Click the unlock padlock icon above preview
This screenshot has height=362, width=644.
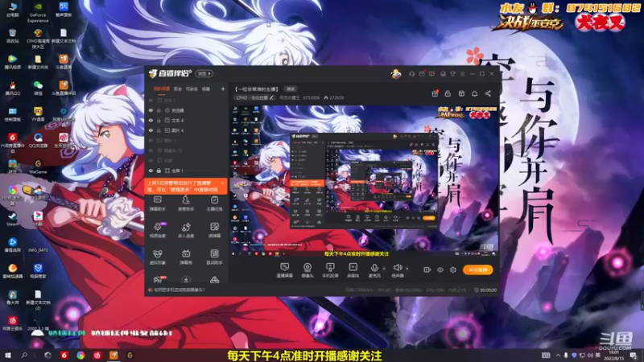point(448,93)
